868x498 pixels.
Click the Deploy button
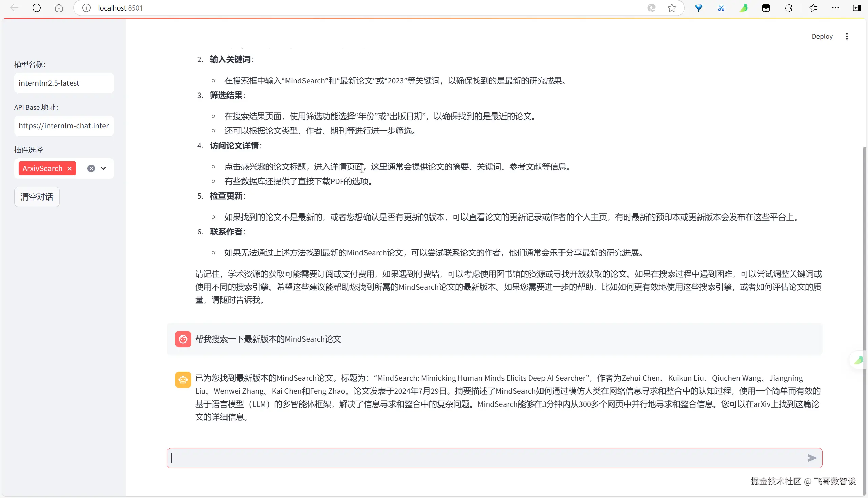point(822,36)
